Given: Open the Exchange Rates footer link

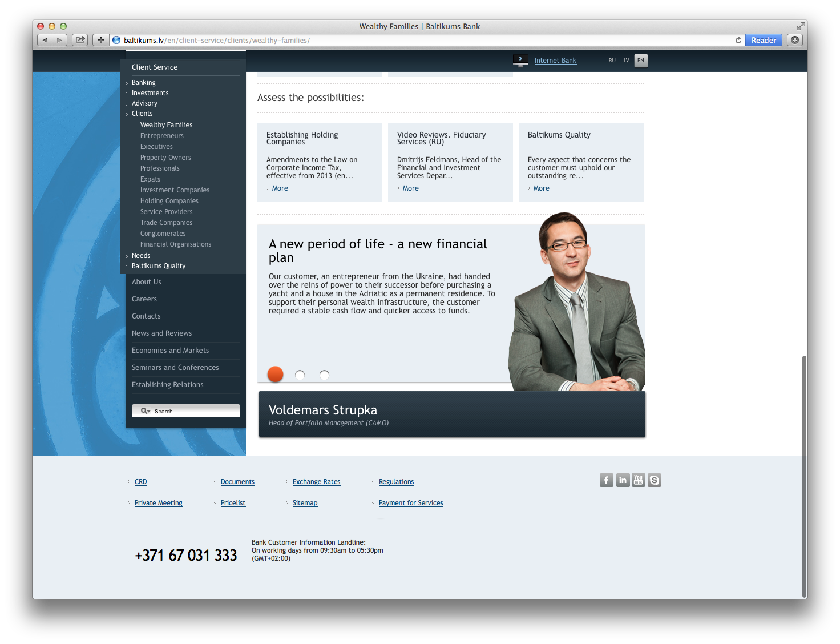Looking at the screenshot, I should 317,482.
